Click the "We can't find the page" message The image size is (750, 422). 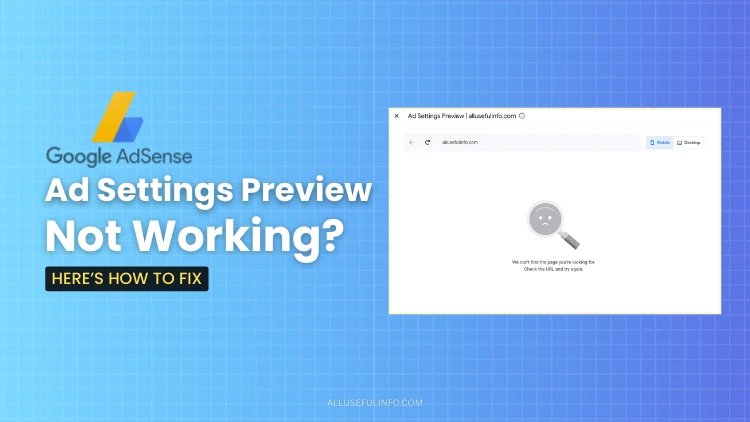(553, 262)
